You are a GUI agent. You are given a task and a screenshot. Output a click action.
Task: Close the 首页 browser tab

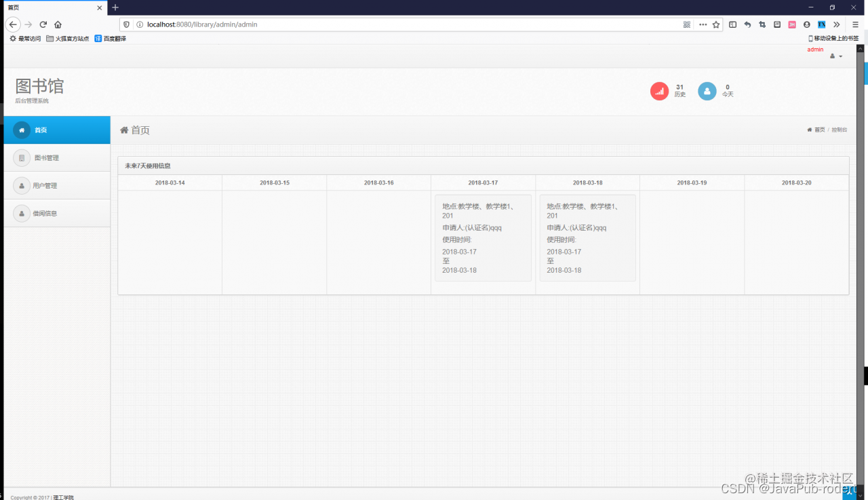tap(100, 7)
